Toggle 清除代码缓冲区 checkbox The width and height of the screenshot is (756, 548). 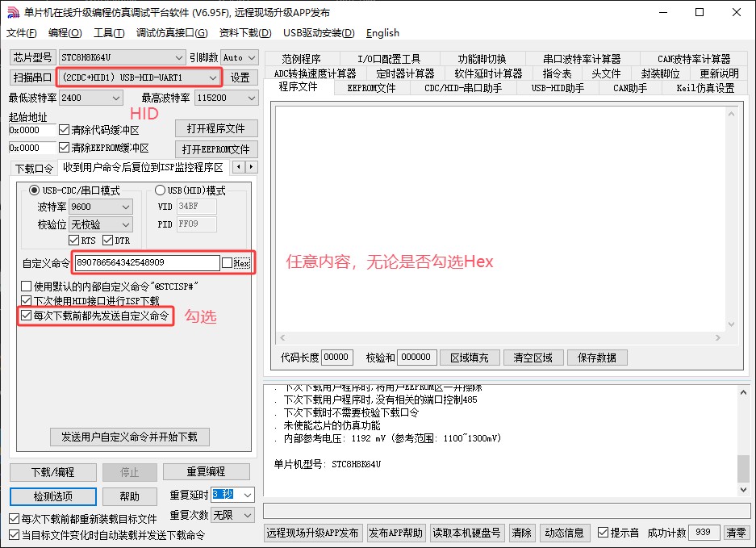point(64,130)
